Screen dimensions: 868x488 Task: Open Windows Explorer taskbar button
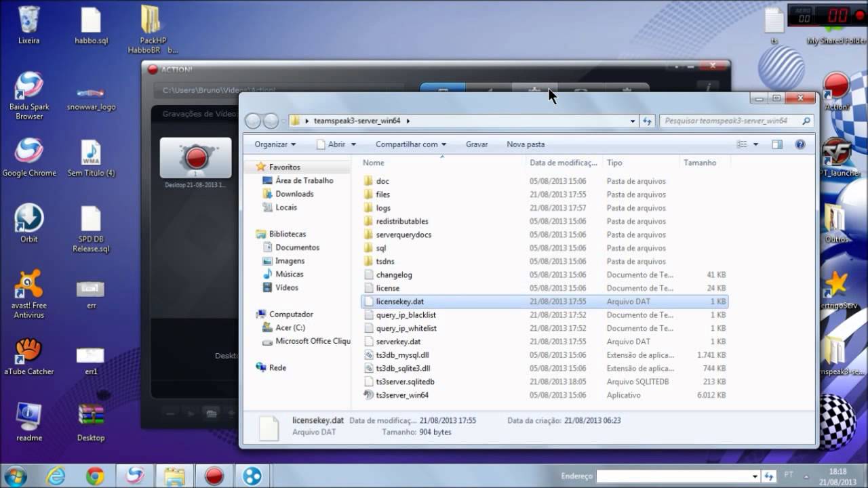point(174,476)
